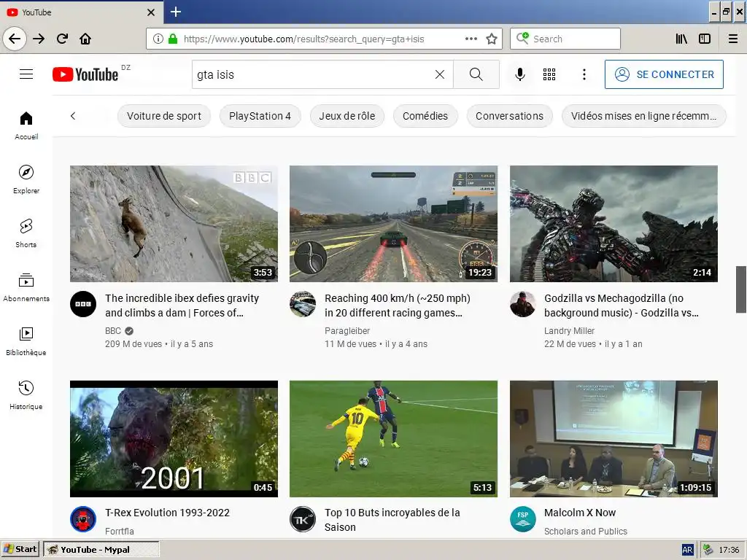Open YouTube settings three-dot menu
Viewport: 747px width, 560px height.
tap(584, 74)
